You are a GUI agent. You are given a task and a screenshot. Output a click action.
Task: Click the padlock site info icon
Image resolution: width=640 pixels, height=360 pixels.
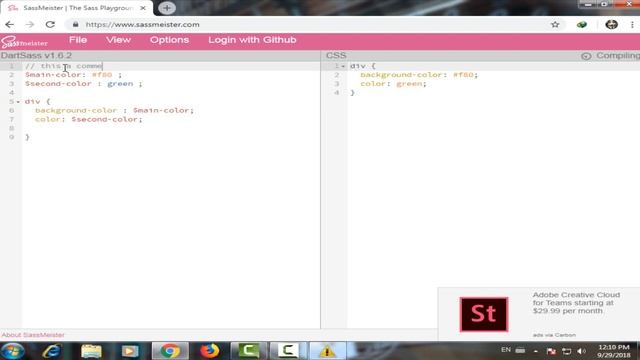pyautogui.click(x=76, y=24)
